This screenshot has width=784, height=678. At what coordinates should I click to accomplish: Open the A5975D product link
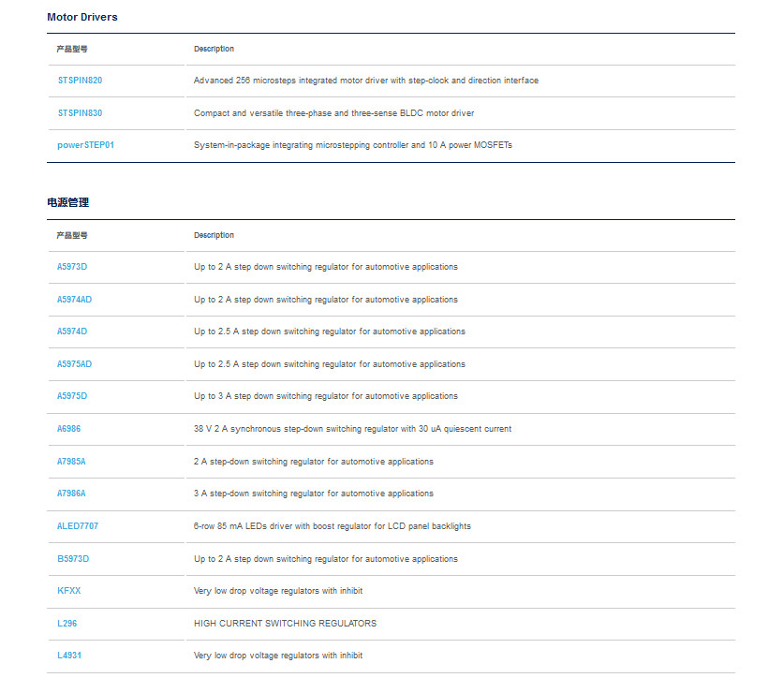coord(72,396)
